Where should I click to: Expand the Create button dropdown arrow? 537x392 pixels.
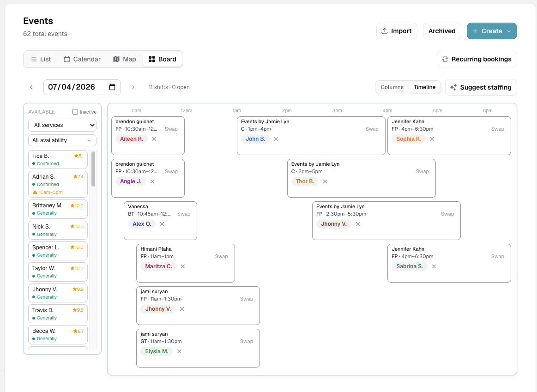(509, 31)
